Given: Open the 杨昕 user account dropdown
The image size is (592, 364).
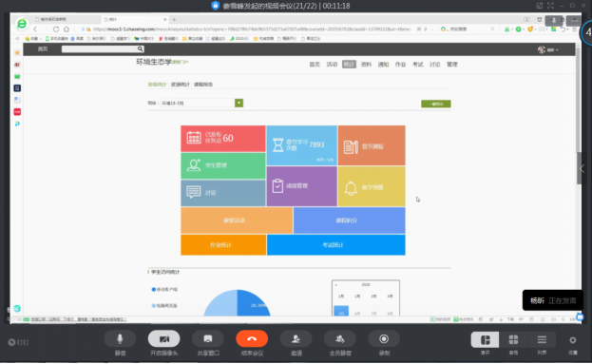Looking at the screenshot, I should 548,49.
